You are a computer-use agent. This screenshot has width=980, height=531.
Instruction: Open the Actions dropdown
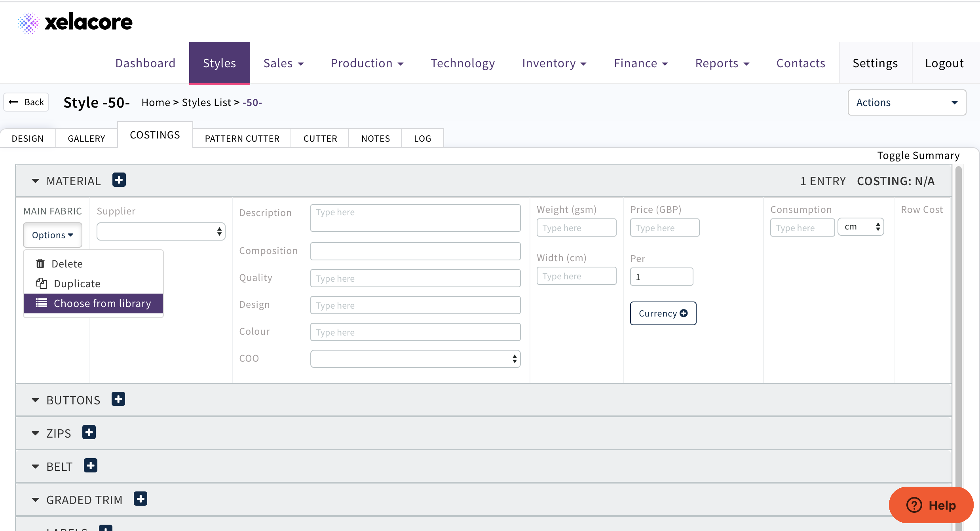(x=906, y=102)
